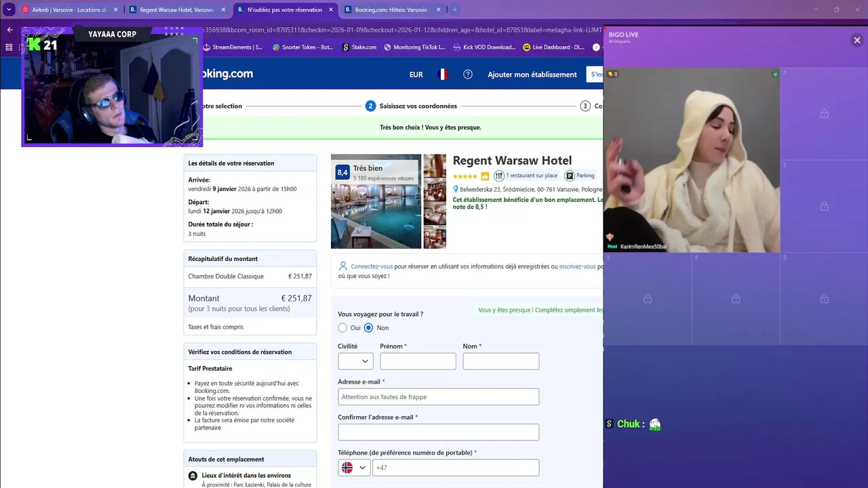868x488 pixels.
Task: Click the hotel address location pin icon
Action: pos(456,190)
